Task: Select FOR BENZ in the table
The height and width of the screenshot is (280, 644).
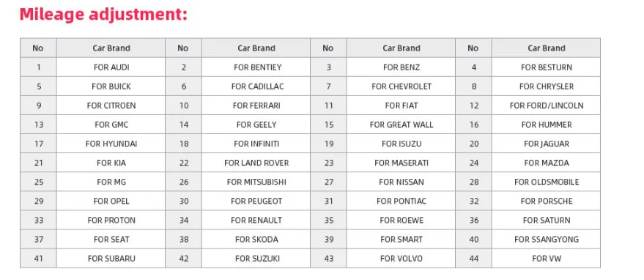Action: pos(401,67)
